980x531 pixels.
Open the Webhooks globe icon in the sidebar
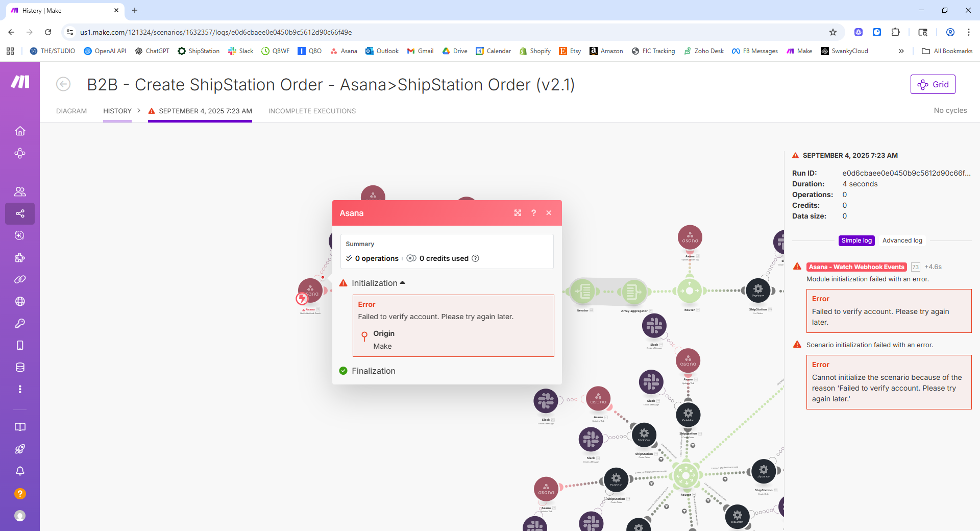coord(20,301)
